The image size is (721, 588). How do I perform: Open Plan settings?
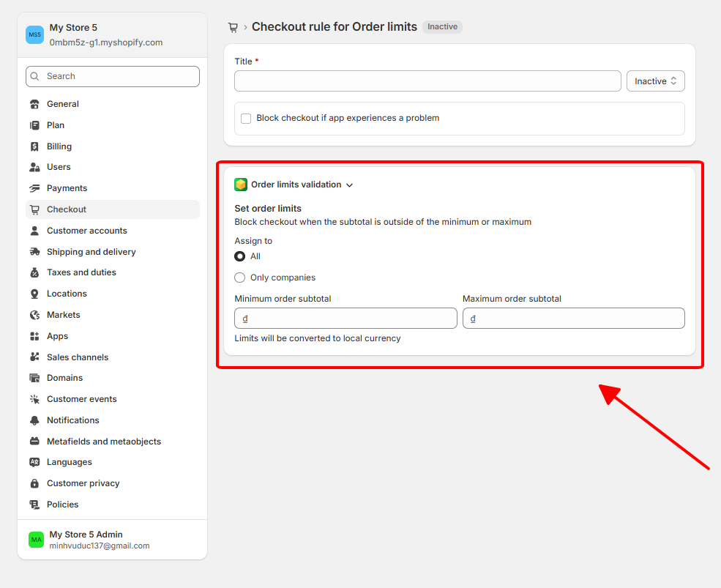pos(113,125)
